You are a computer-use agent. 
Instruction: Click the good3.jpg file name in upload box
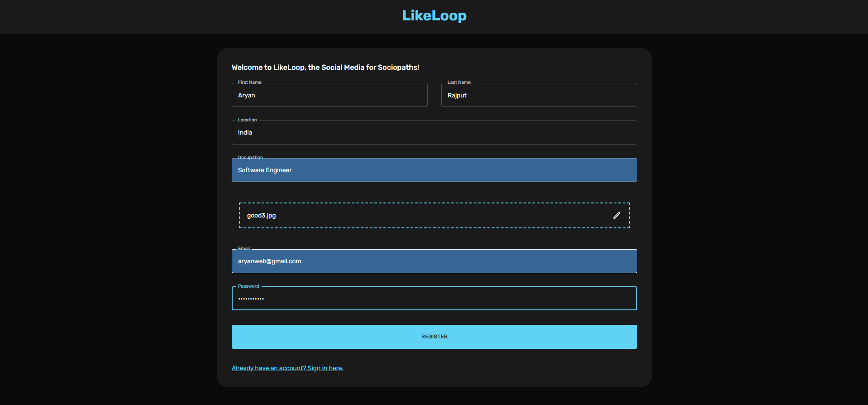pos(261,216)
